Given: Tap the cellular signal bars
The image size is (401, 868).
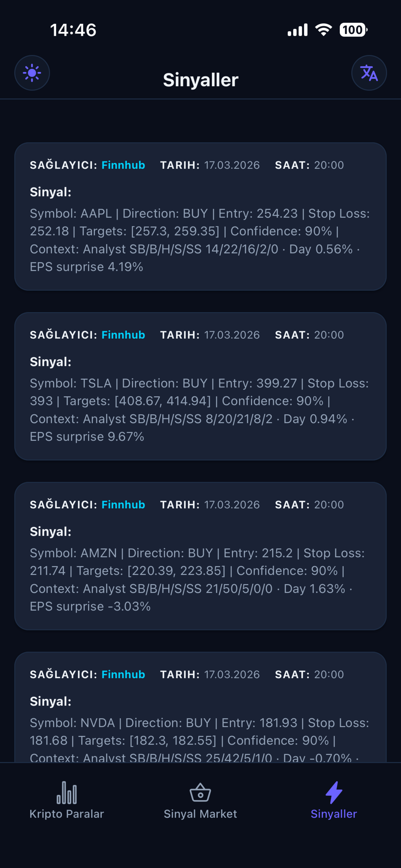Looking at the screenshot, I should pyautogui.click(x=297, y=30).
